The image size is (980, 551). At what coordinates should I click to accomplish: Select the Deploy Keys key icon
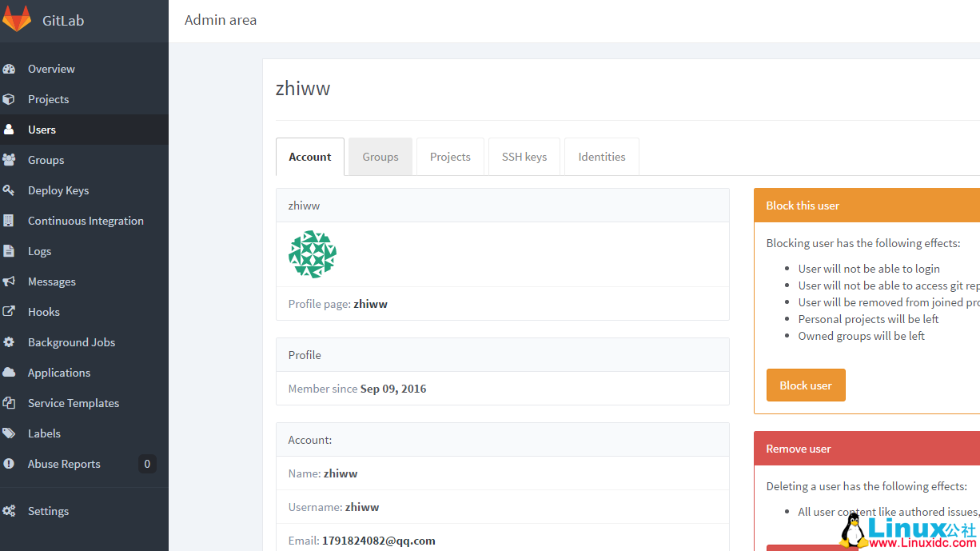click(9, 190)
